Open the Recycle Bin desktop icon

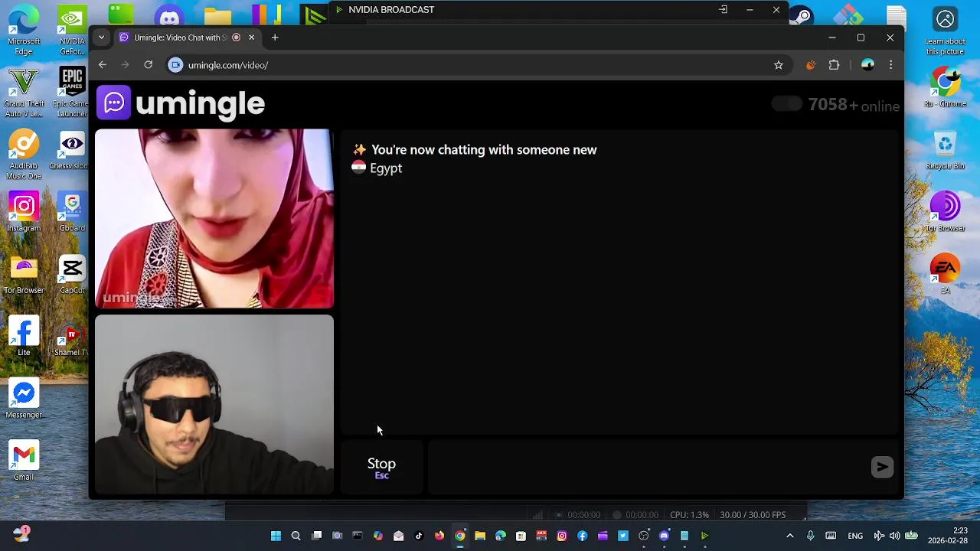click(946, 150)
